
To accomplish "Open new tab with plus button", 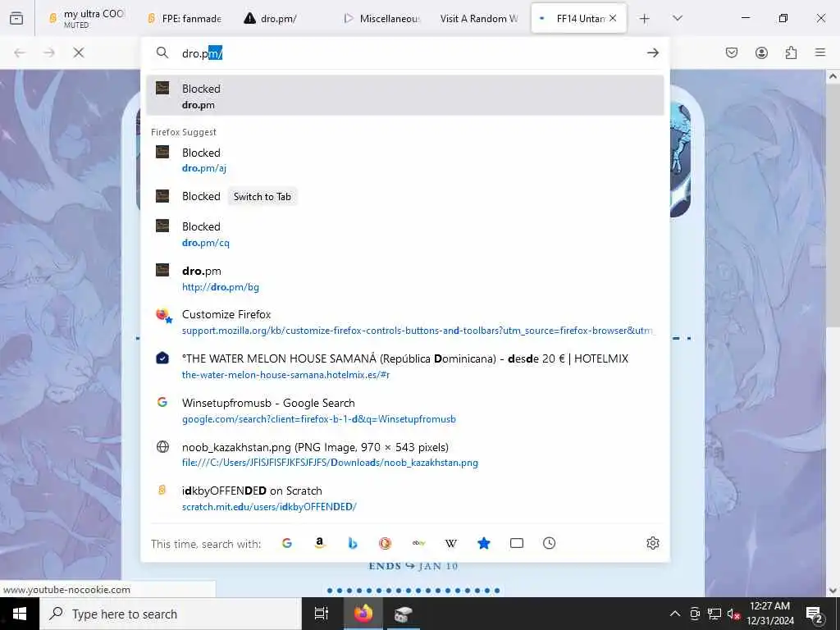I will pyautogui.click(x=645, y=19).
